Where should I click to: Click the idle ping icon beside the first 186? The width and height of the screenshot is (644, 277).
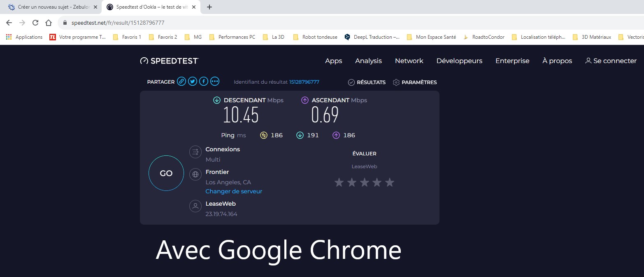tap(264, 135)
